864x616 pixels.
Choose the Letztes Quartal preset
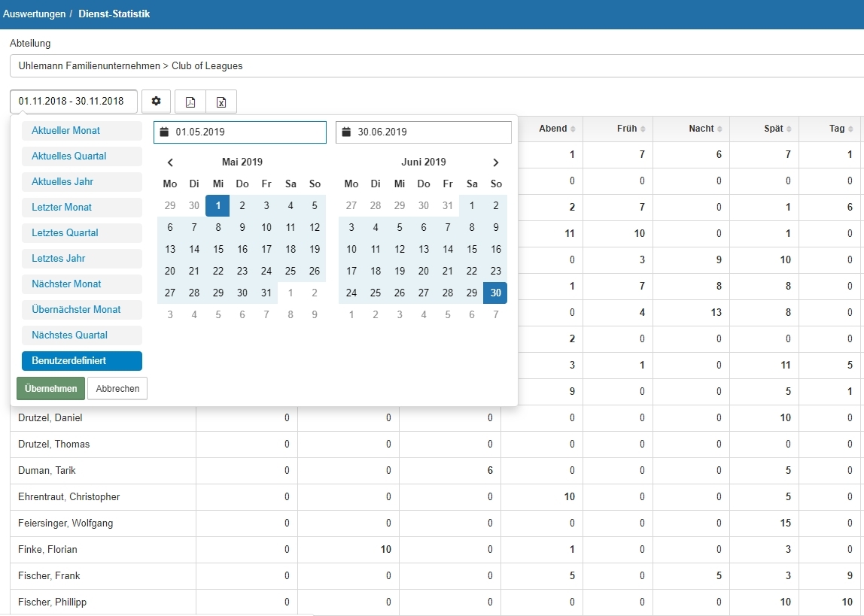(82, 233)
